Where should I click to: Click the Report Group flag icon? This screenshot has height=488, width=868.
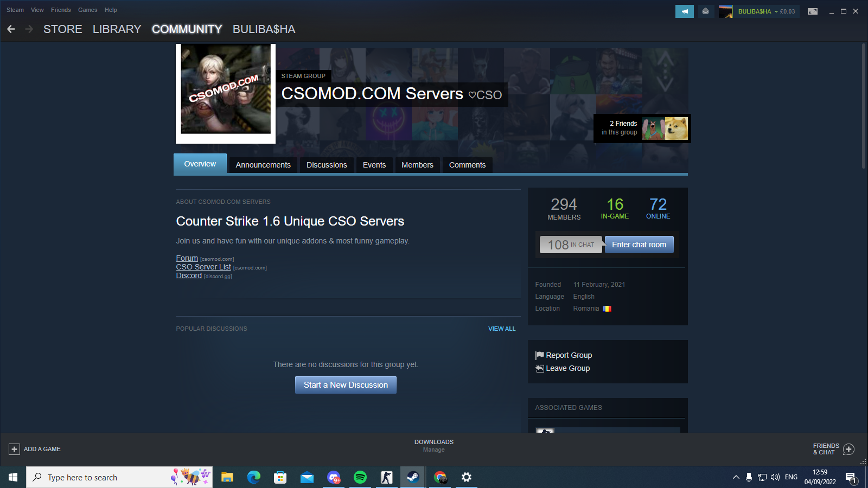[x=539, y=356]
